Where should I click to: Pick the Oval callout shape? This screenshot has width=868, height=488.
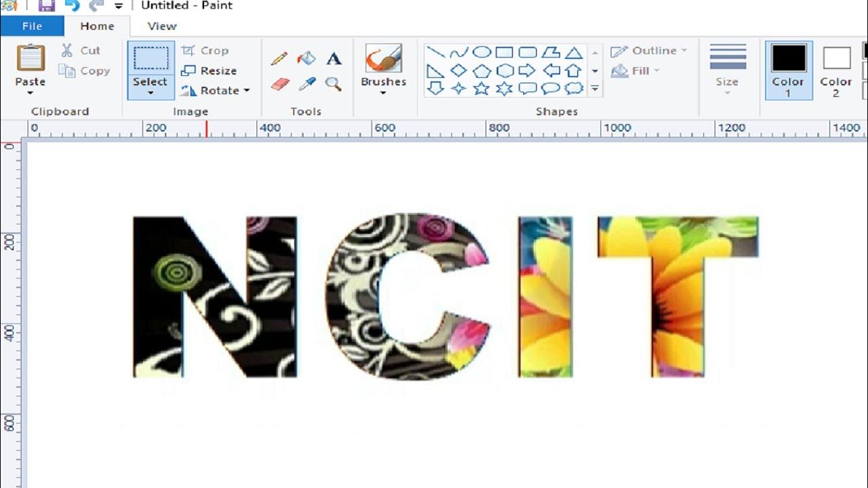coord(551,88)
